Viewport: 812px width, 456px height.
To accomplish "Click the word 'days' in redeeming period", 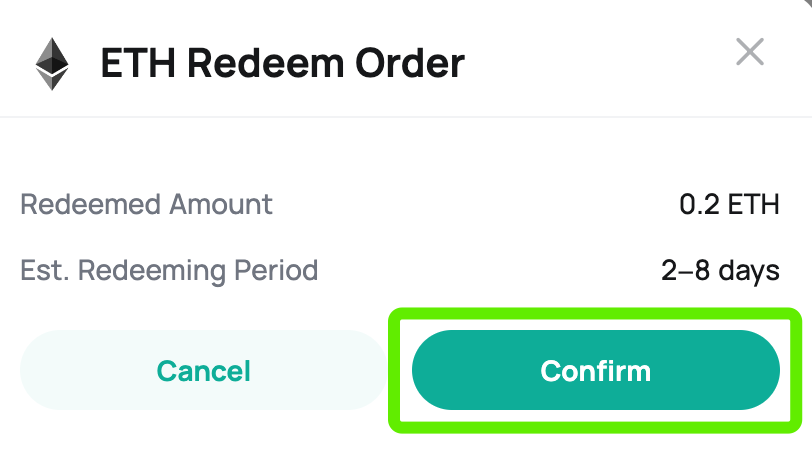I will 749,271.
